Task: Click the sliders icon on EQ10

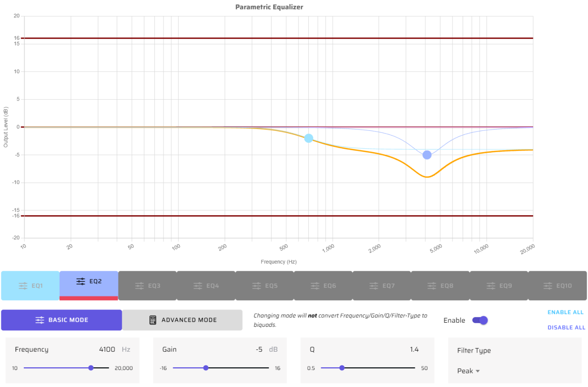Action: tap(548, 286)
